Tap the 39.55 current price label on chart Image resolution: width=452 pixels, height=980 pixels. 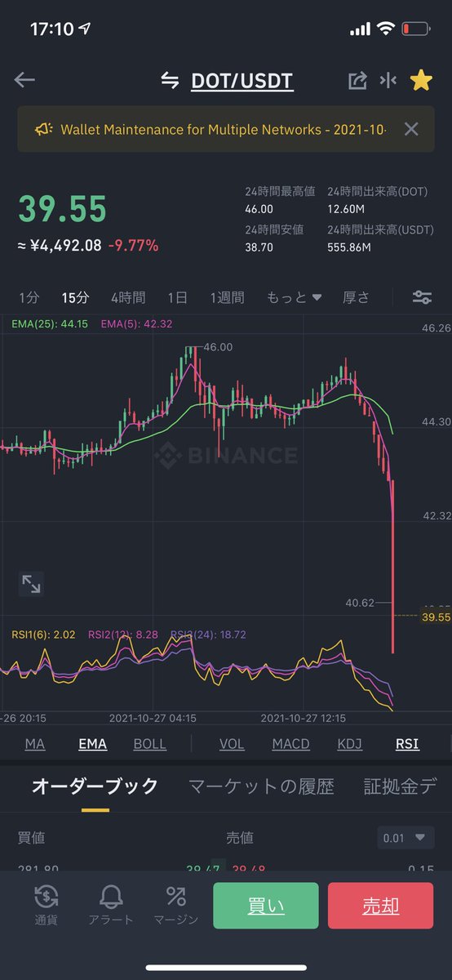[436, 617]
